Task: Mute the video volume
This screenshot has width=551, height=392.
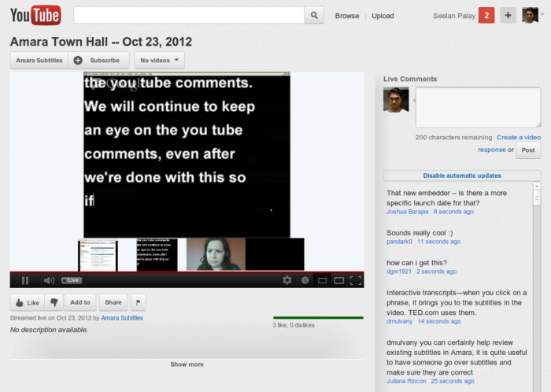Action: (48, 280)
